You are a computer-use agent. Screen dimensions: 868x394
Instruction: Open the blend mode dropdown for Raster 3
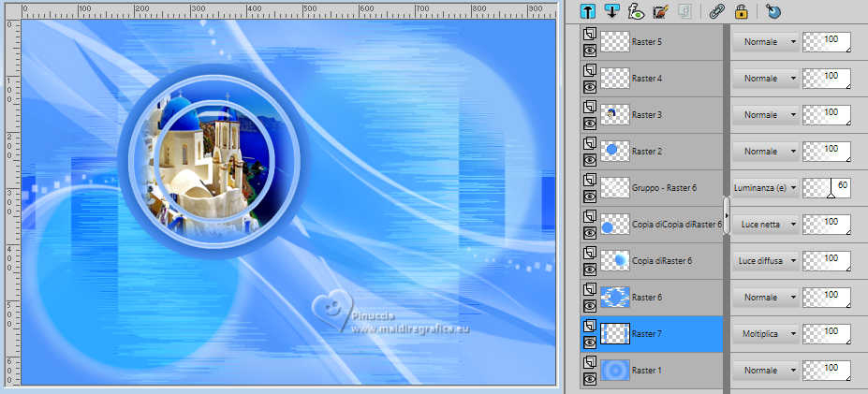[766, 114]
